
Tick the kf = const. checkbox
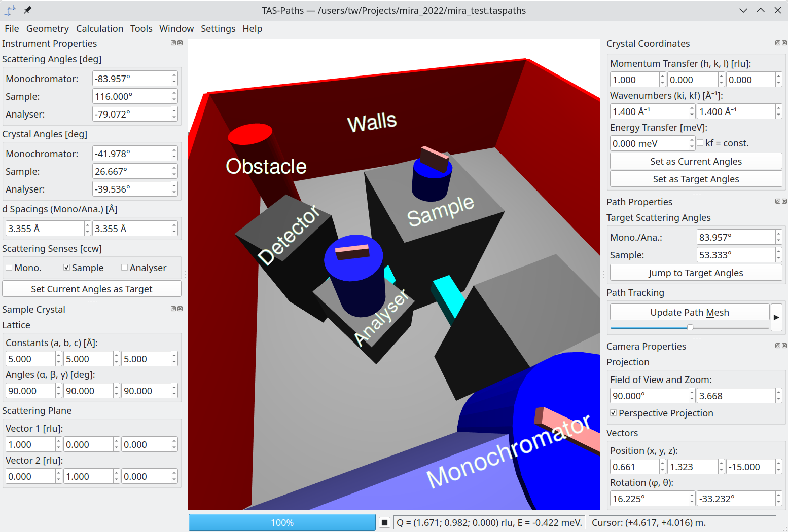coord(700,143)
